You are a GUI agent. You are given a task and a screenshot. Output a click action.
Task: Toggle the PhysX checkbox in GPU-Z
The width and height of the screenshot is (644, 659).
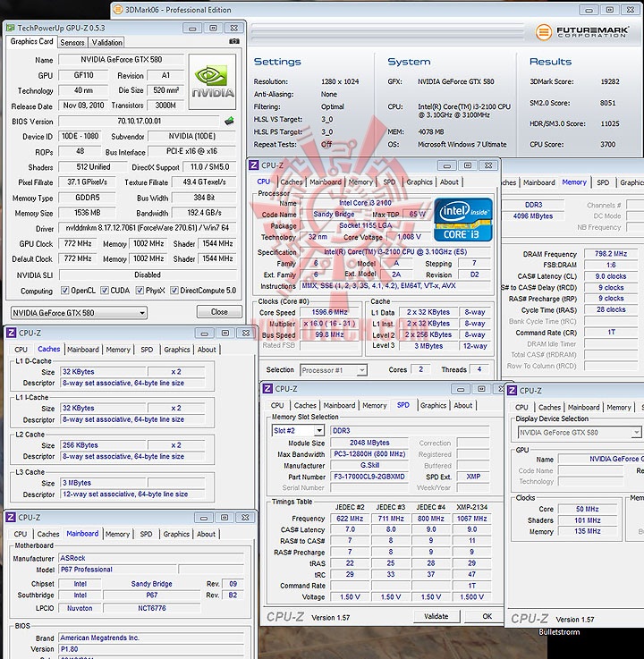140,291
